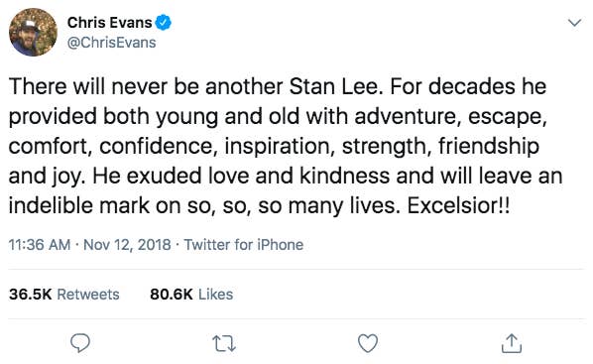Select the Nov 12, 2018 date
The width and height of the screenshot is (593, 364).
pyautogui.click(x=127, y=245)
